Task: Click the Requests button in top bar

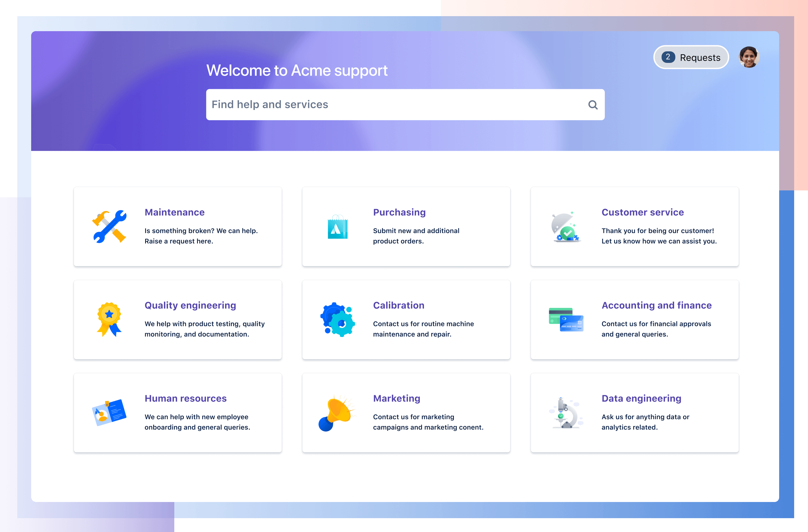Action: coord(691,58)
